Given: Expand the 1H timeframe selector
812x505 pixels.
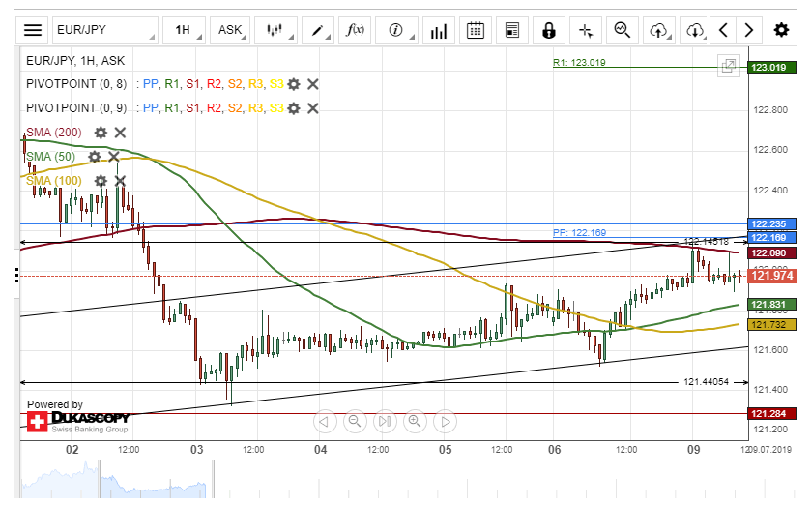Looking at the screenshot, I should point(186,30).
